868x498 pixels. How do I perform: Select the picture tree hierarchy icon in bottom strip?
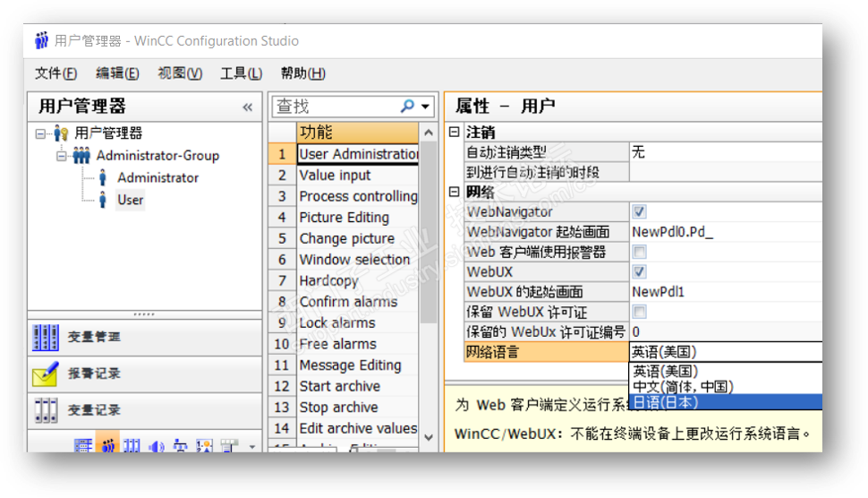[x=181, y=446]
